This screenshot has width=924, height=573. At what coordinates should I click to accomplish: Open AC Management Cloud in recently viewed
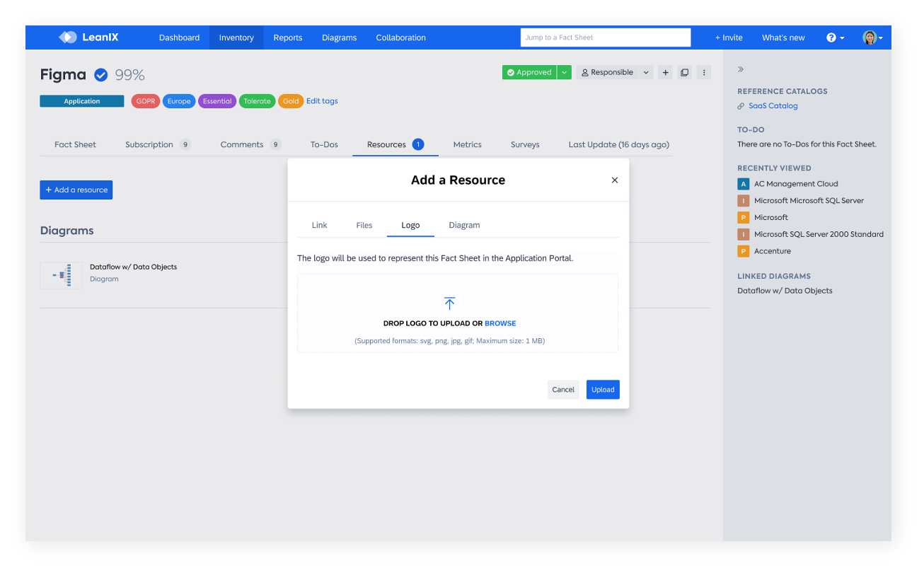pyautogui.click(x=796, y=184)
